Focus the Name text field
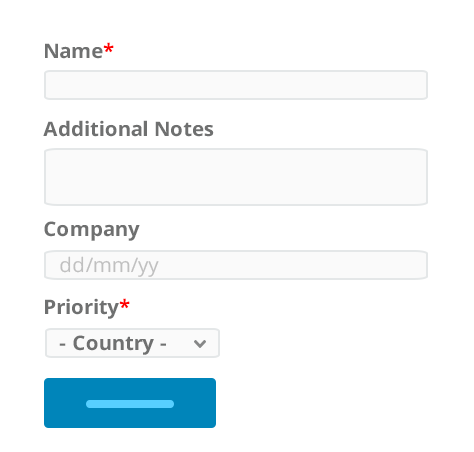This screenshot has width=474, height=452. tap(236, 85)
